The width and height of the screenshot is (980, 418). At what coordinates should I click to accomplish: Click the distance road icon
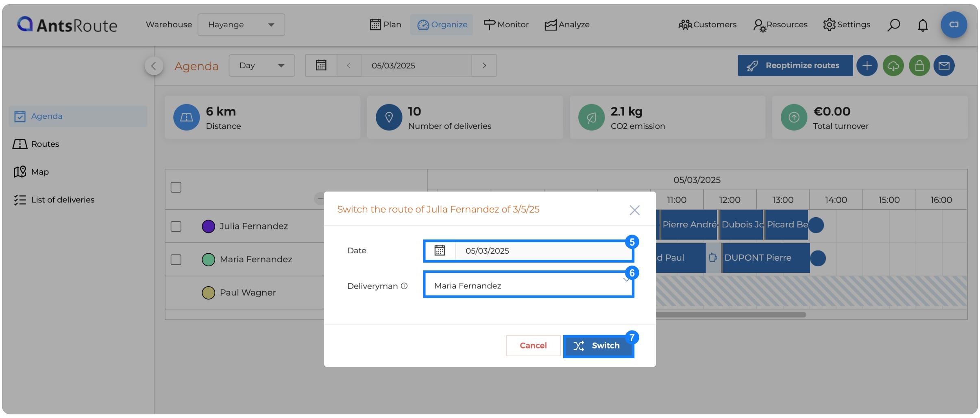[186, 118]
